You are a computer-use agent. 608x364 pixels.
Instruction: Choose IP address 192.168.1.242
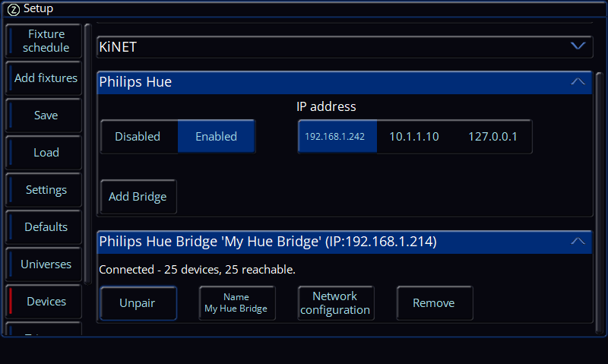coord(337,137)
